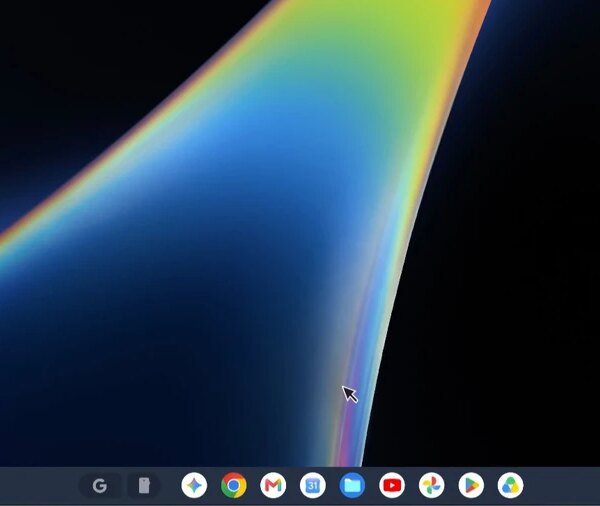Open the Files app folder icon

tap(352, 485)
